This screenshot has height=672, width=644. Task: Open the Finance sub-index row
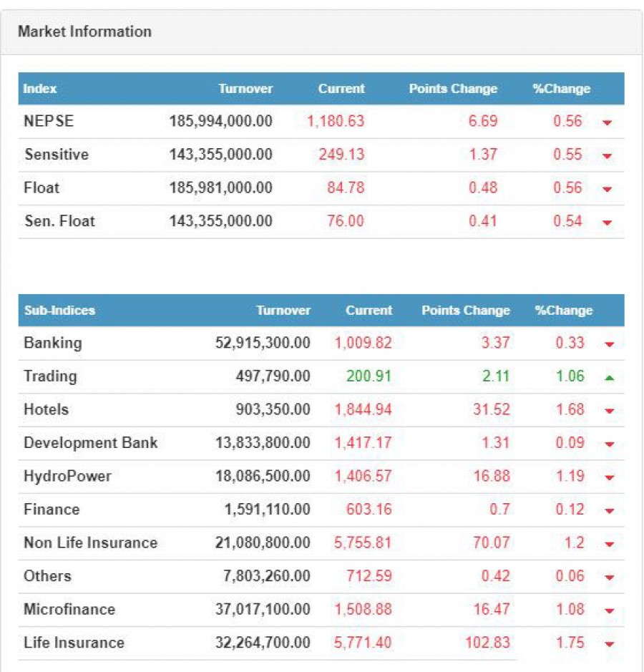(52, 509)
